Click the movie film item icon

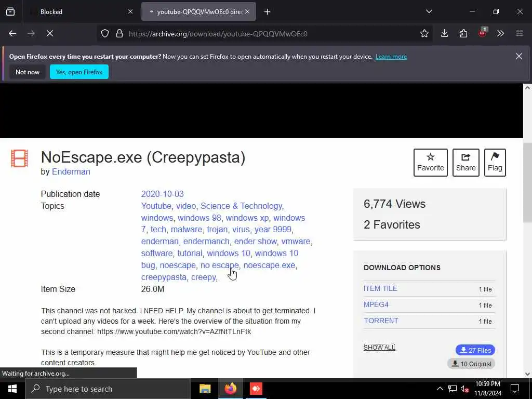pos(19,158)
